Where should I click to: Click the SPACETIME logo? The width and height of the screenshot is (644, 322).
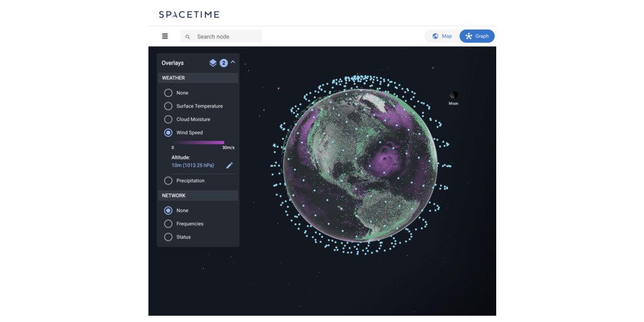pyautogui.click(x=189, y=14)
